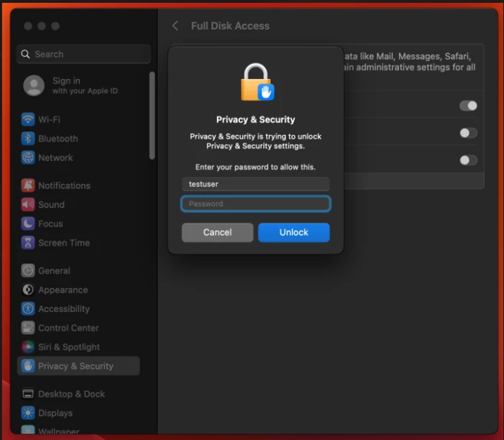
Task: Open Bluetooth settings pane
Action: pyautogui.click(x=58, y=139)
